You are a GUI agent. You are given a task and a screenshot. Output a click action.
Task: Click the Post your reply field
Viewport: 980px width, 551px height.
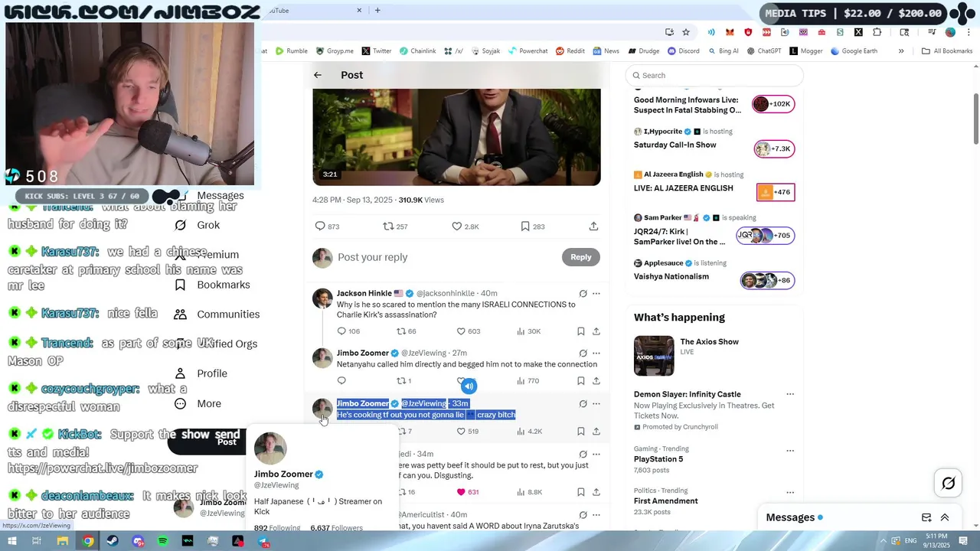tap(447, 257)
